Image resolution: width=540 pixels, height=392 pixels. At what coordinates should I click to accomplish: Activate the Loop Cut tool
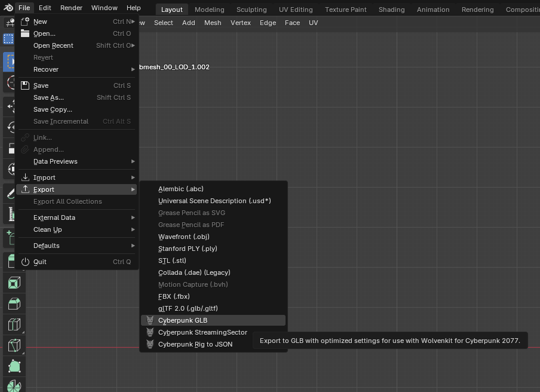pyautogui.click(x=14, y=325)
